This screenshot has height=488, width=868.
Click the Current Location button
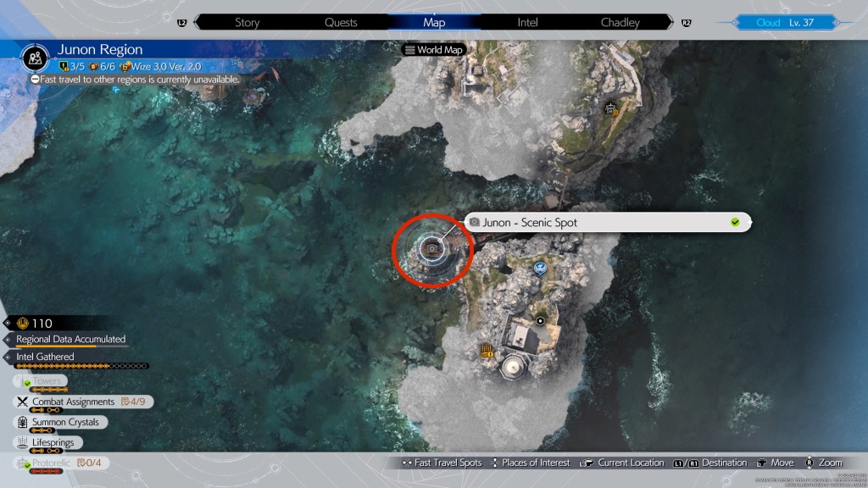(623, 463)
